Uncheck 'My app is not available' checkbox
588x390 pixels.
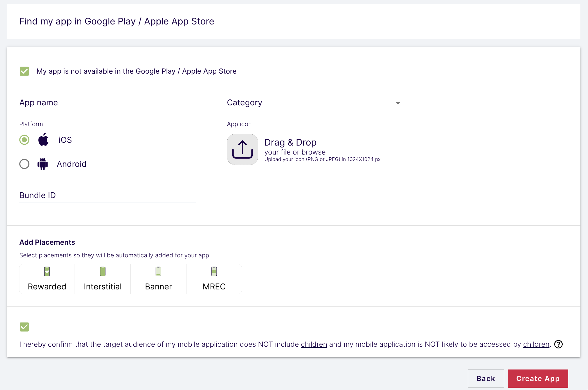coord(24,71)
